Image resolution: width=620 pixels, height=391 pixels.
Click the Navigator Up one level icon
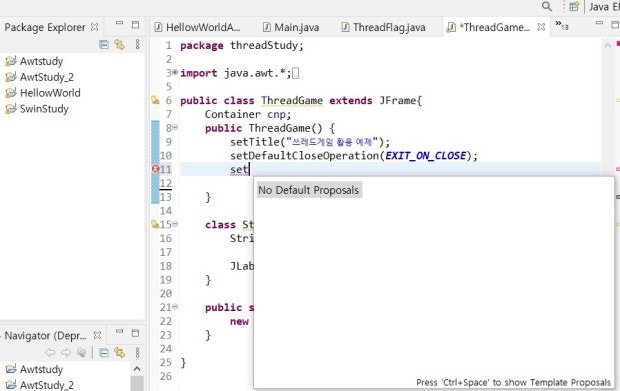point(82,352)
